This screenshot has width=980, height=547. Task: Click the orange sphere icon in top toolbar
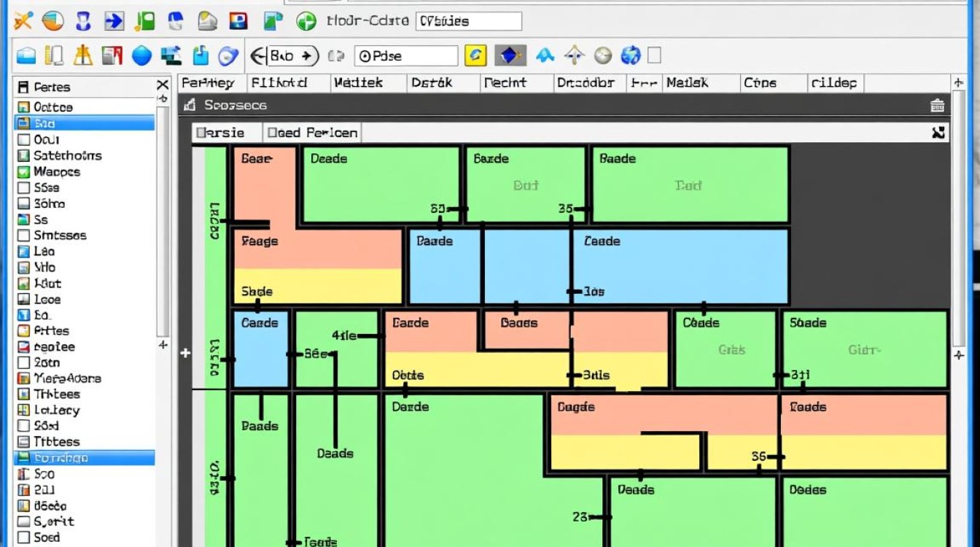tap(53, 21)
